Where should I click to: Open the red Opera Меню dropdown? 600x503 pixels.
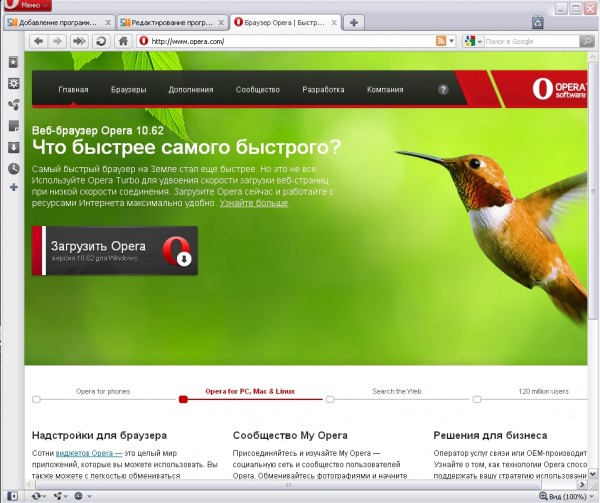coord(26,5)
